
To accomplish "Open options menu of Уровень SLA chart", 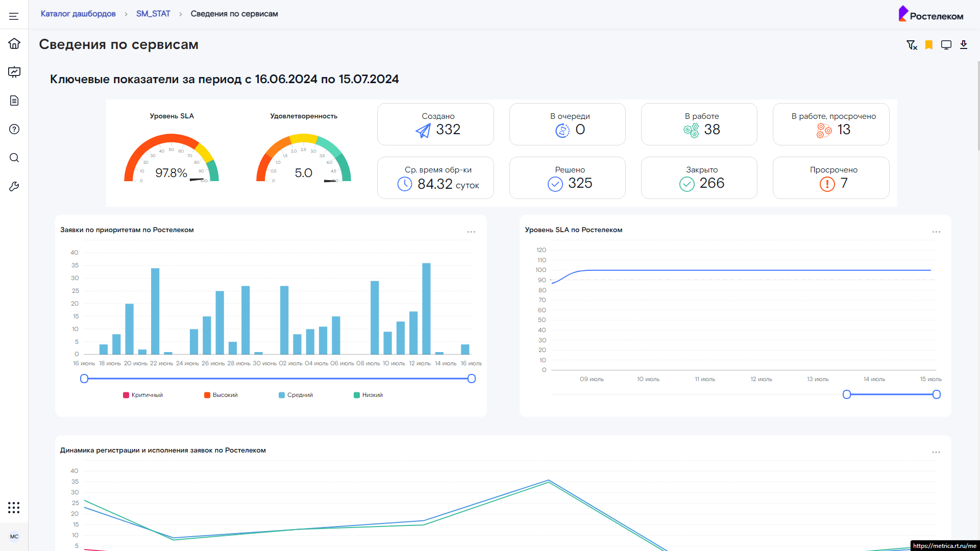I will pyautogui.click(x=936, y=232).
